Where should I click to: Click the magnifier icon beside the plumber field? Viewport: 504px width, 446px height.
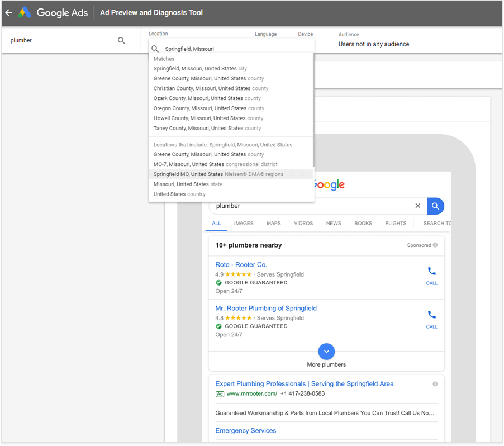[121, 40]
